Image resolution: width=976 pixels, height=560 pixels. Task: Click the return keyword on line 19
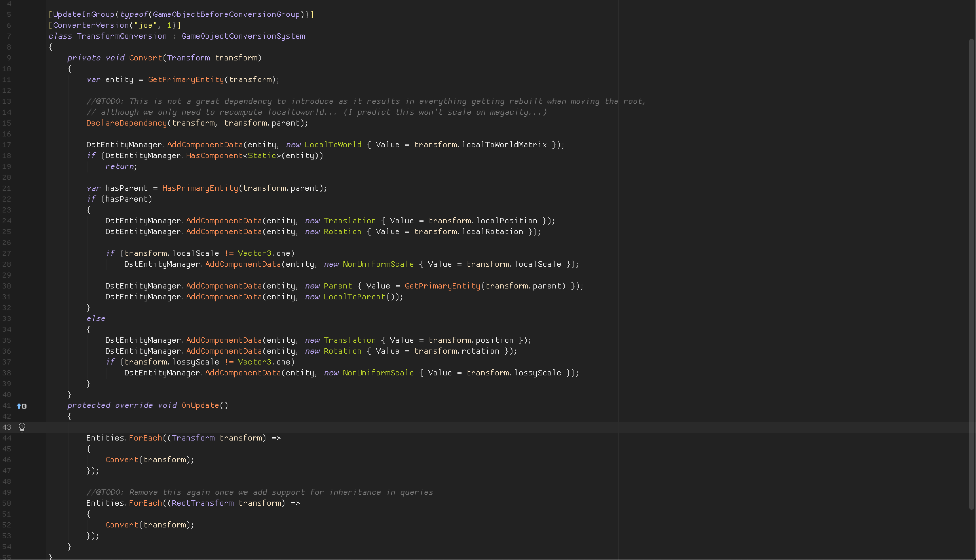click(119, 167)
